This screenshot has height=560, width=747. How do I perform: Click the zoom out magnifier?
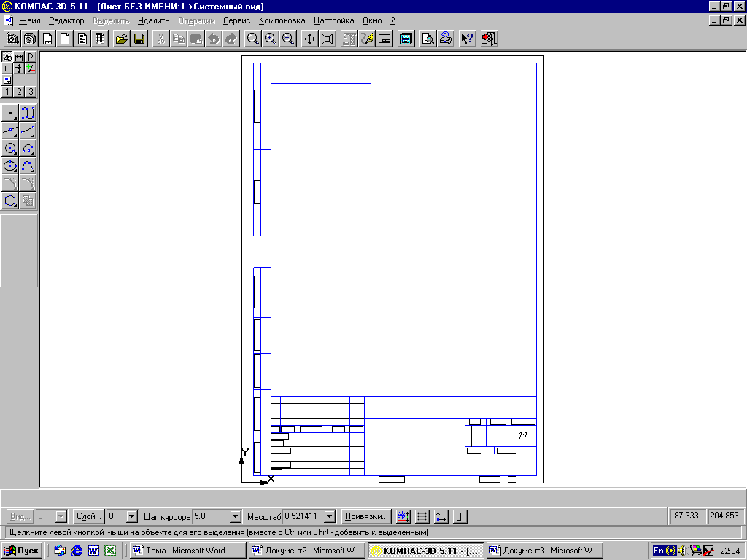288,39
